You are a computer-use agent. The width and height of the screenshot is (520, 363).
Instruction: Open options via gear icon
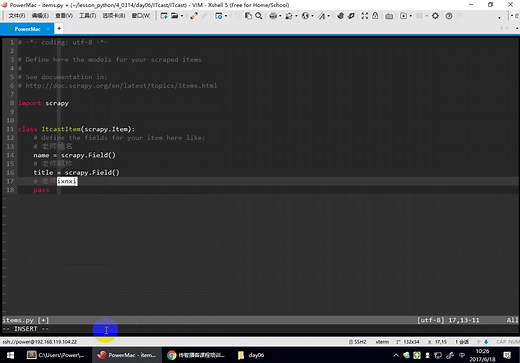point(435,16)
